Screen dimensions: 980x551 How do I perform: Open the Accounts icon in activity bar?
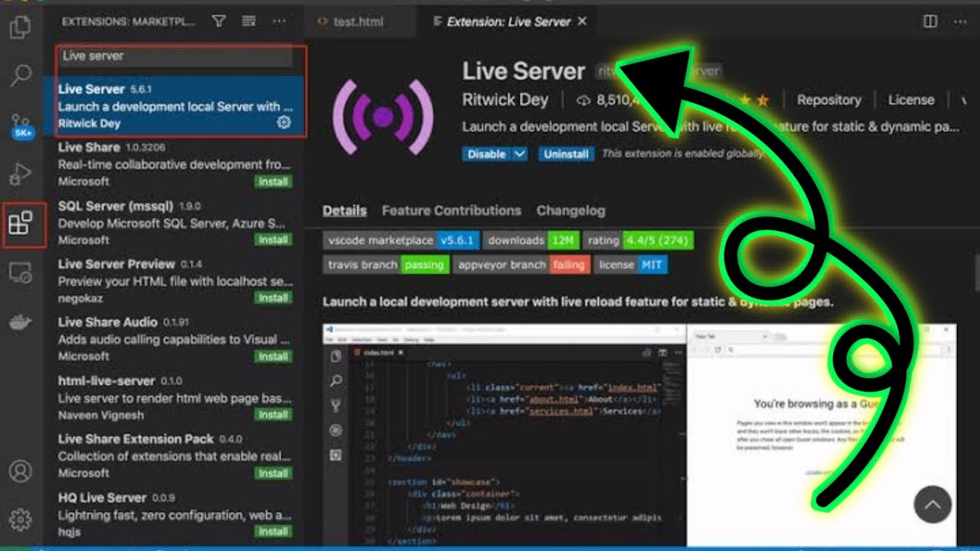pyautogui.click(x=21, y=470)
